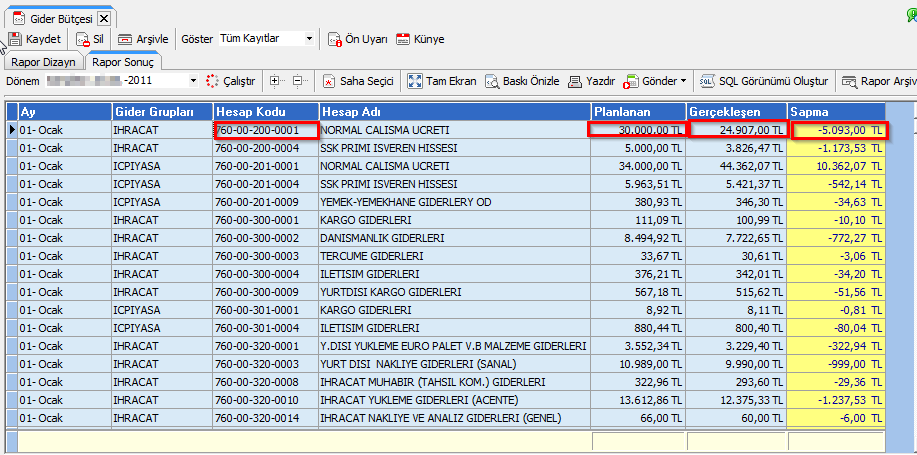Click Planlanan footer summary cell

coord(639,441)
